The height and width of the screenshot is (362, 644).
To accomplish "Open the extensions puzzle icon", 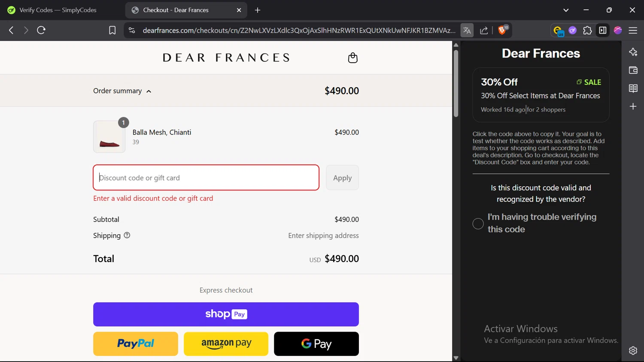I will point(587,30).
